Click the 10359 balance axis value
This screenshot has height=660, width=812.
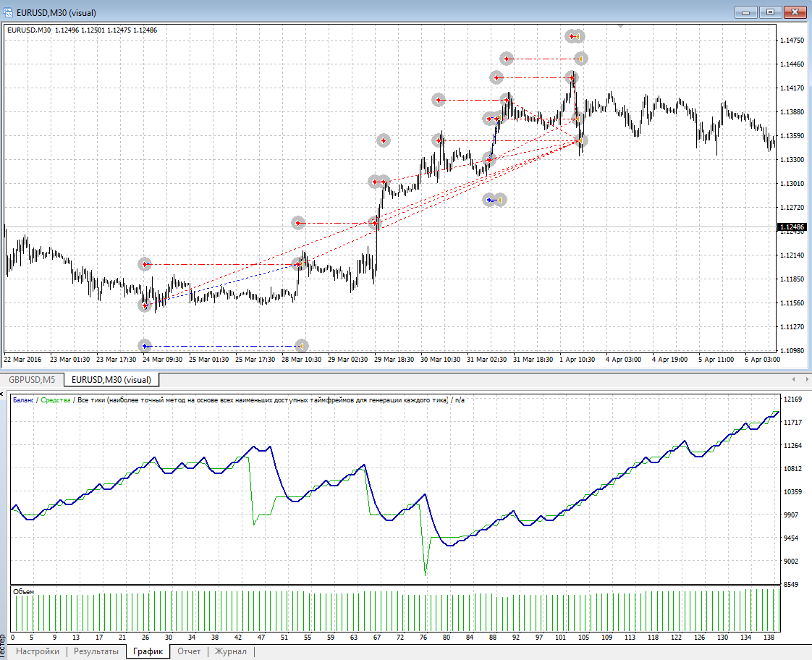[793, 492]
